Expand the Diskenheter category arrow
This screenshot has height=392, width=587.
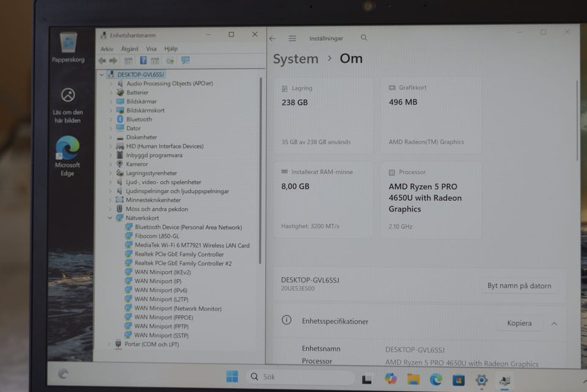pos(111,138)
